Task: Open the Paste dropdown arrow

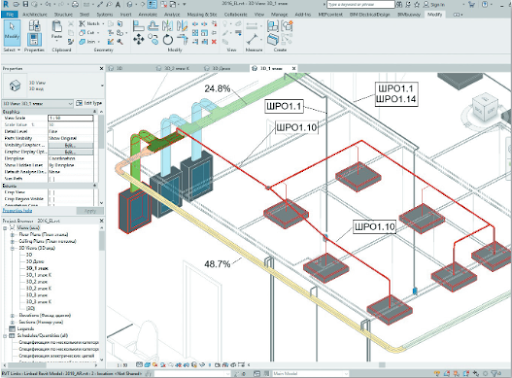Action: pos(57,41)
